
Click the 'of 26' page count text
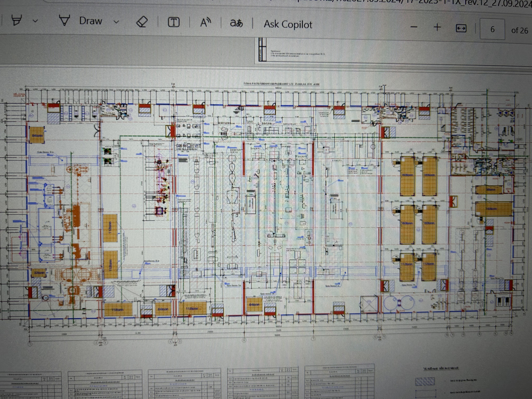pyautogui.click(x=519, y=31)
